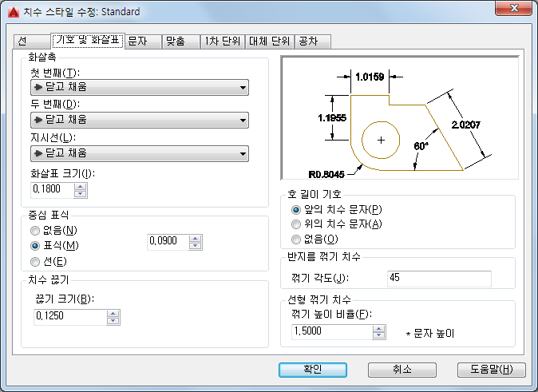This screenshot has width=538, height=392.
Task: Open the 첫 번째(T) arrowhead dropdown
Action: (x=140, y=87)
